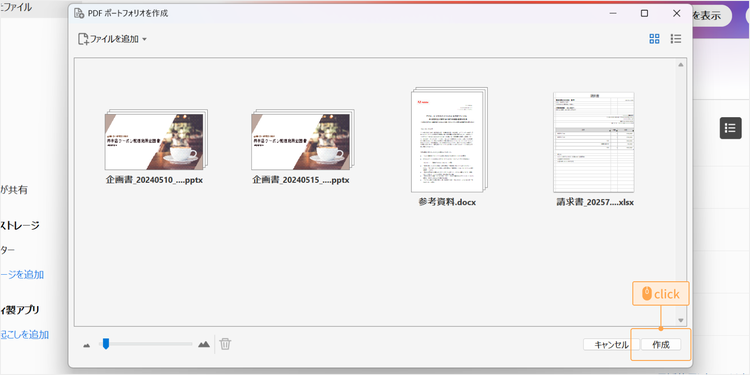Open the ファイルを追加 dropdown
Viewport: 750px width, 375px height.
tap(113, 39)
